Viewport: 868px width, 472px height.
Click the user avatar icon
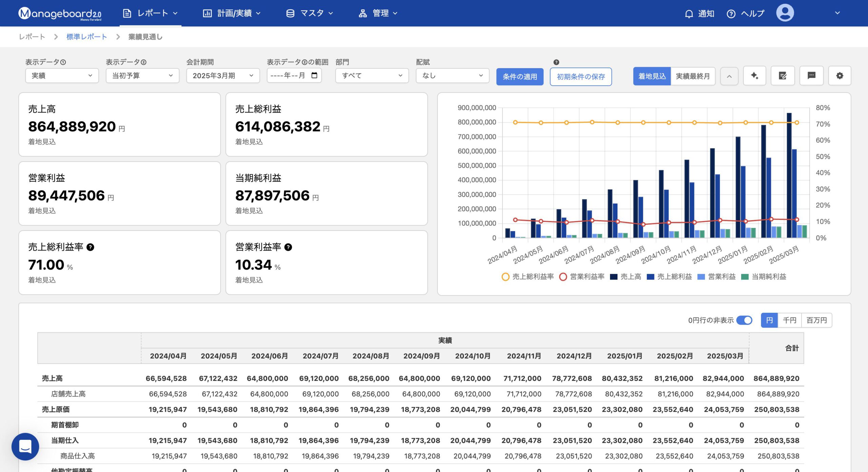[x=785, y=13]
